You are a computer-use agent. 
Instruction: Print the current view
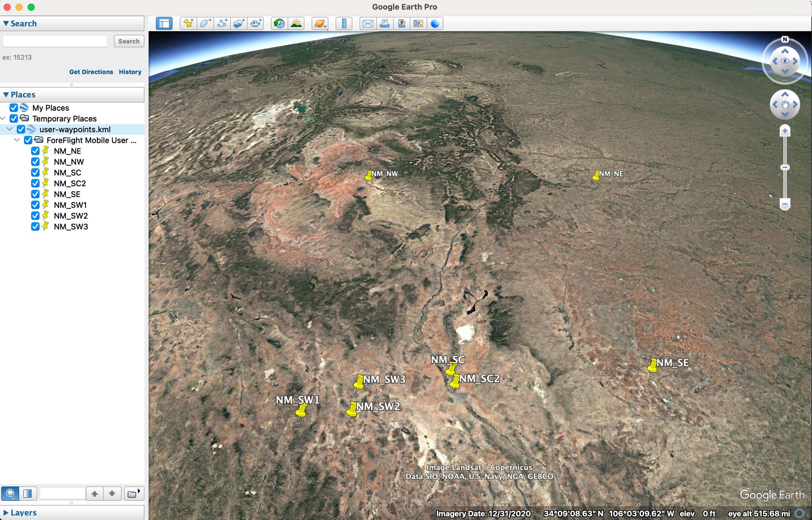click(x=385, y=23)
